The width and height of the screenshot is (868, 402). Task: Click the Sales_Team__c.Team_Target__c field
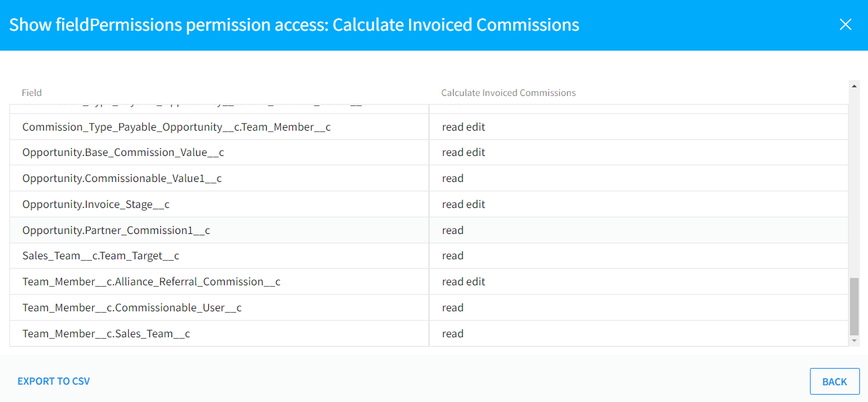[101, 256]
